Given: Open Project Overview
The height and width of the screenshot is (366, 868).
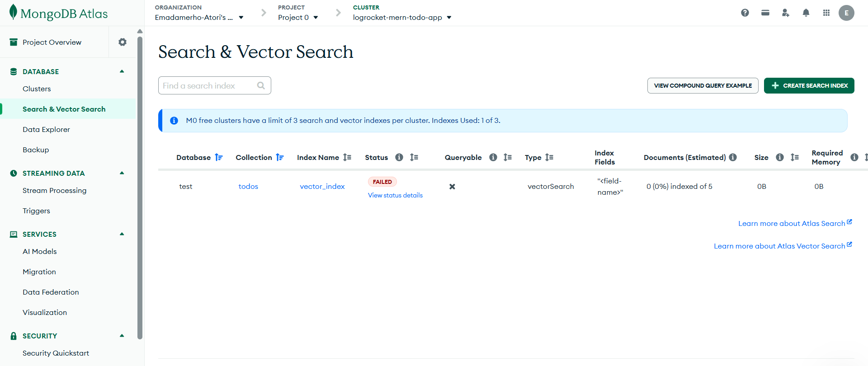Looking at the screenshot, I should pyautogui.click(x=52, y=42).
